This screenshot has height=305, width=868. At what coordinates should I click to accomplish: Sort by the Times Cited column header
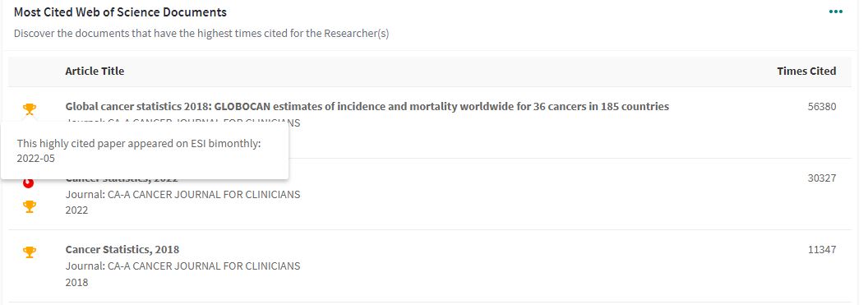click(x=806, y=71)
